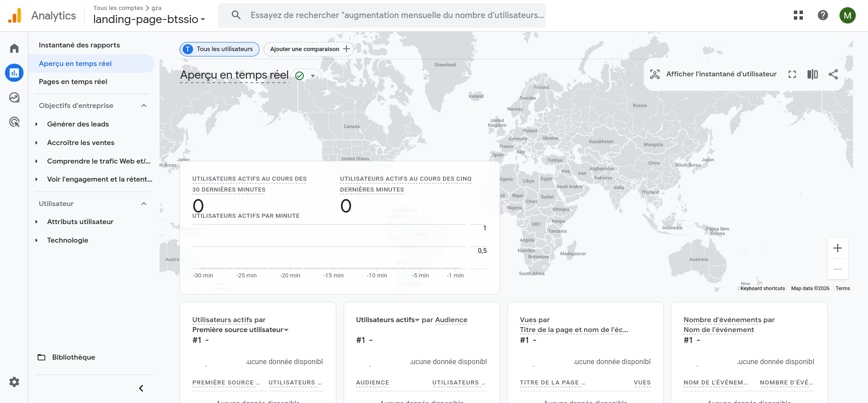Click Titre de la page dimension
This screenshot has width=868, height=403.
(574, 330)
